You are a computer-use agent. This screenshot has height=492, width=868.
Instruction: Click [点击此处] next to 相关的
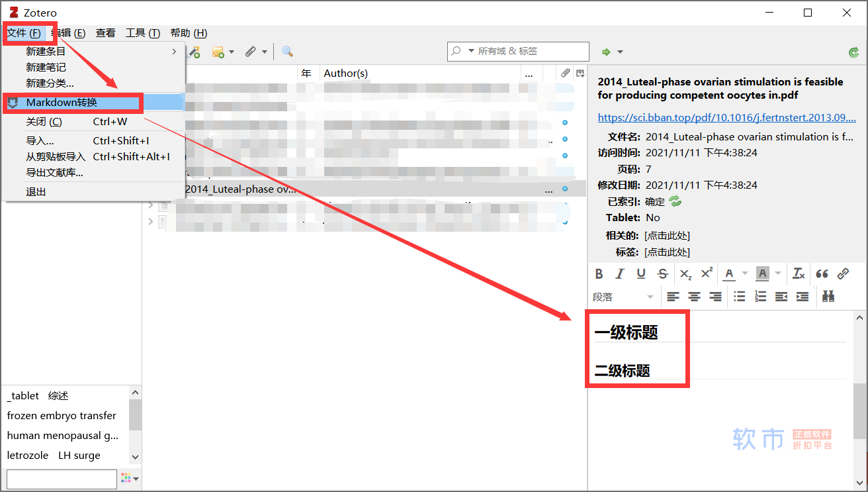(x=667, y=236)
